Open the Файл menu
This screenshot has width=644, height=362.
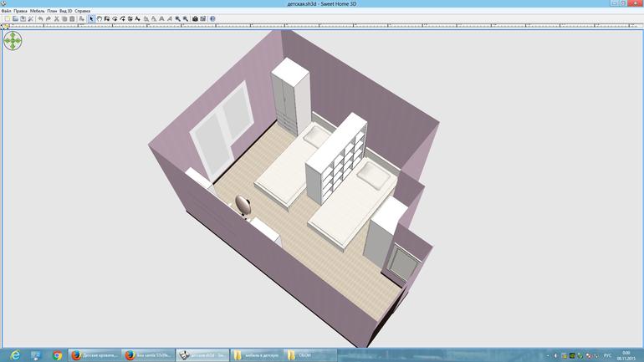(x=7, y=11)
